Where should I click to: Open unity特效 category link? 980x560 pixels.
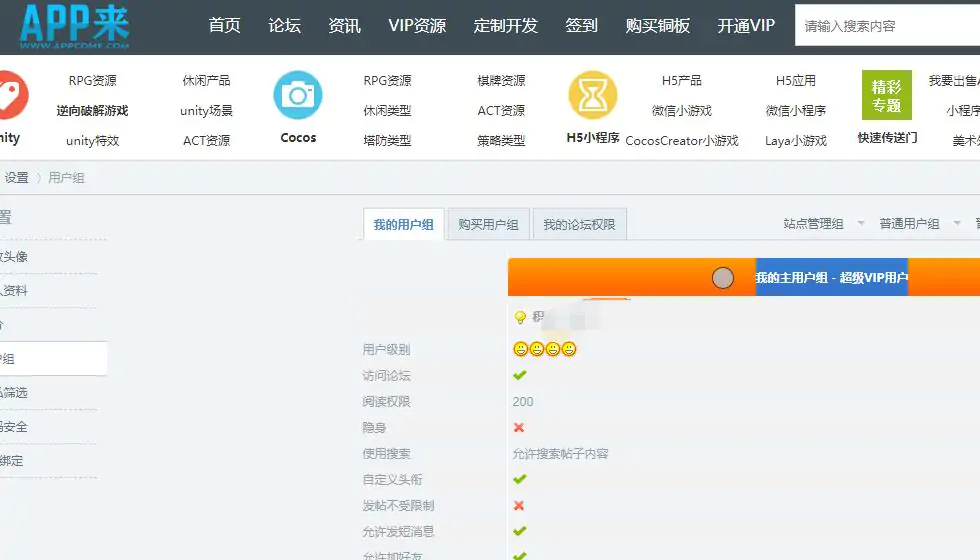pyautogui.click(x=92, y=141)
